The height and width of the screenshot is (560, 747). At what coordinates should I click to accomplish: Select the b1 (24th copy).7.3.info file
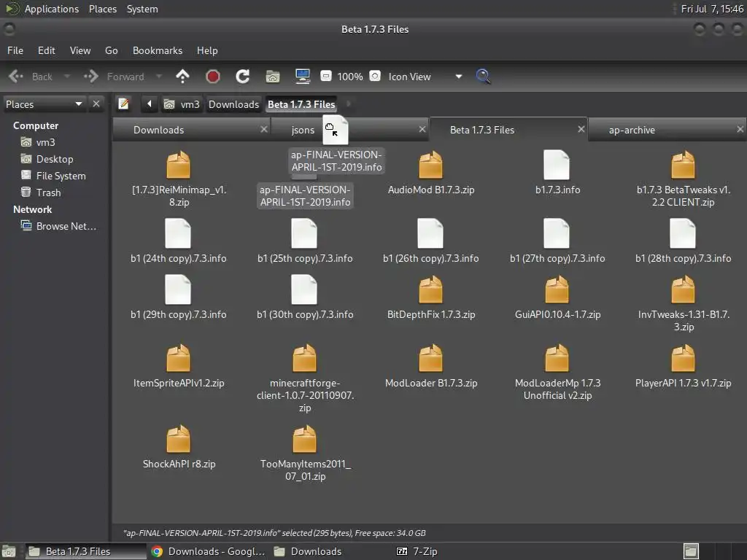178,241
